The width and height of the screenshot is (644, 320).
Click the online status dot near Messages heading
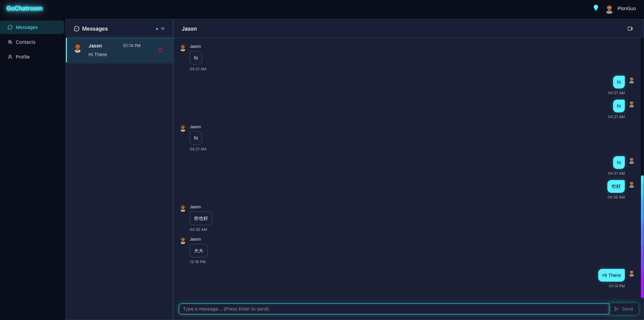pos(157,29)
